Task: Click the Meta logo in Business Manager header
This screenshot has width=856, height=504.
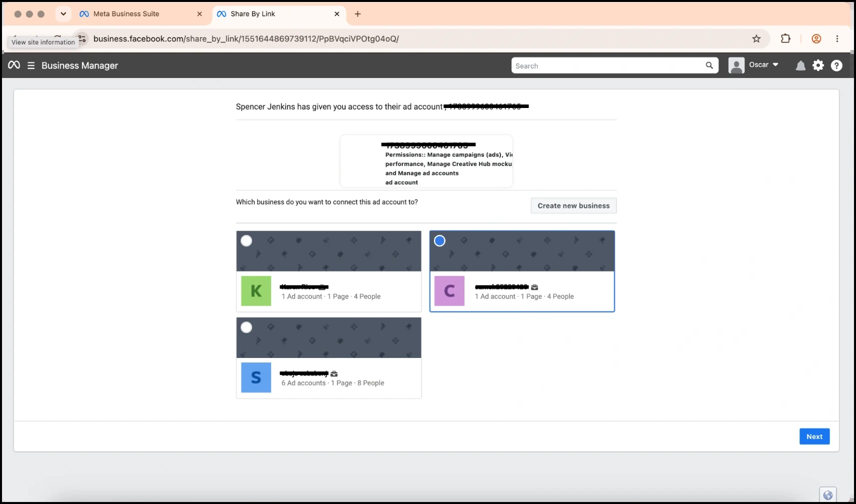Action: (14, 65)
